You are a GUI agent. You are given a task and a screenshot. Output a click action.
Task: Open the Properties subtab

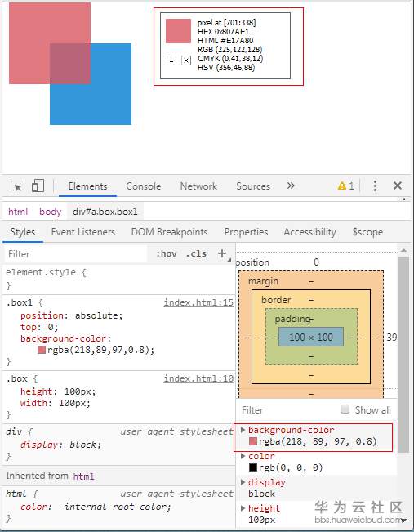tap(246, 232)
